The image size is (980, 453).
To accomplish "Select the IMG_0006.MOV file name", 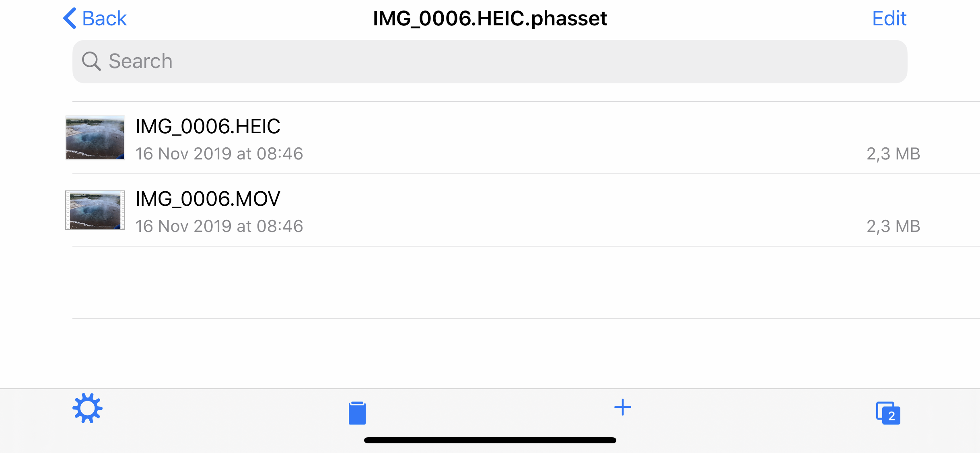I will 208,199.
